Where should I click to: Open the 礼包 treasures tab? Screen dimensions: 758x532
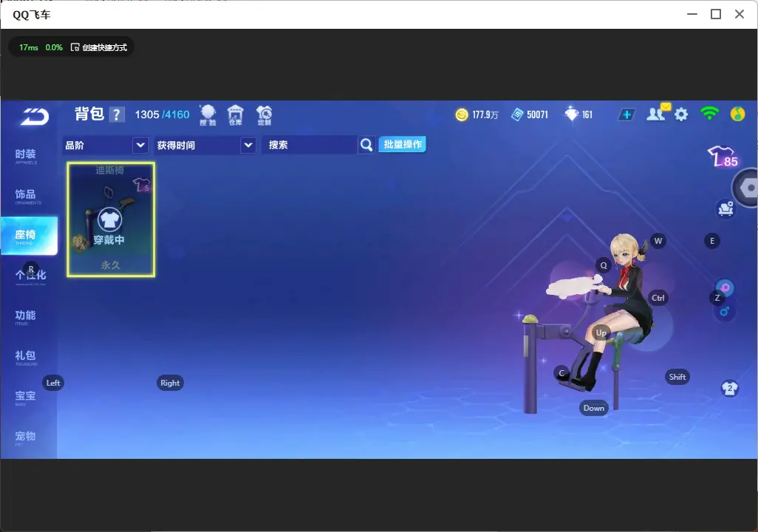pyautogui.click(x=26, y=357)
